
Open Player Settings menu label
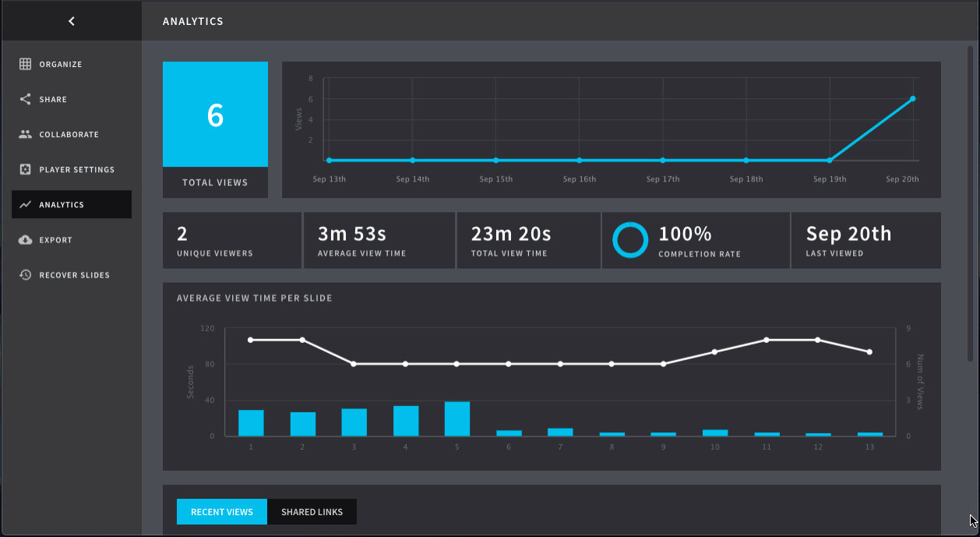point(77,170)
